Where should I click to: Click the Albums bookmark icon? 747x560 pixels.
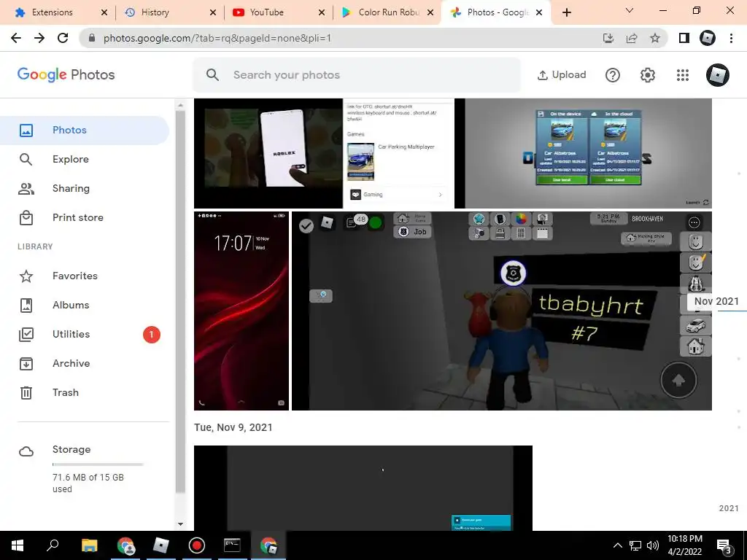(x=26, y=306)
